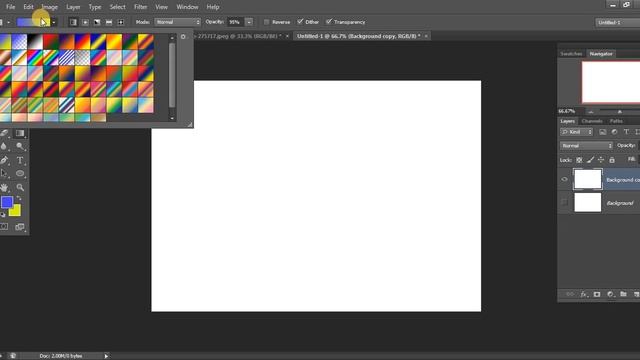Screen dimensions: 640x360
Task: Select the Path Selection tool
Action: [x=4, y=173]
